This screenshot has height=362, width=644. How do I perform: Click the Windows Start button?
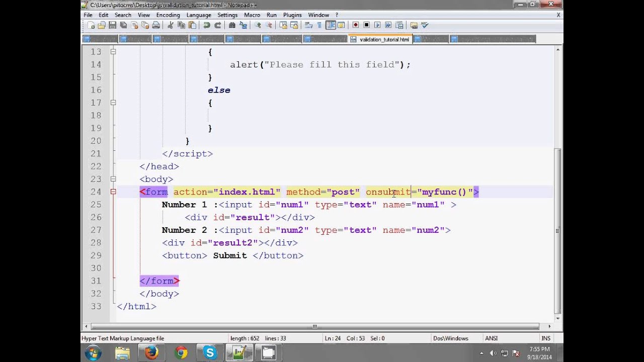[x=93, y=353]
